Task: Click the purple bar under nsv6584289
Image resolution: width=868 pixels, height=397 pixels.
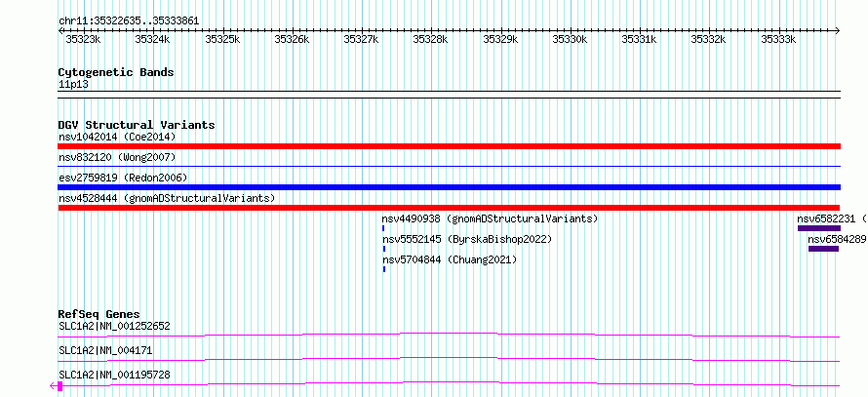Action: [824, 249]
